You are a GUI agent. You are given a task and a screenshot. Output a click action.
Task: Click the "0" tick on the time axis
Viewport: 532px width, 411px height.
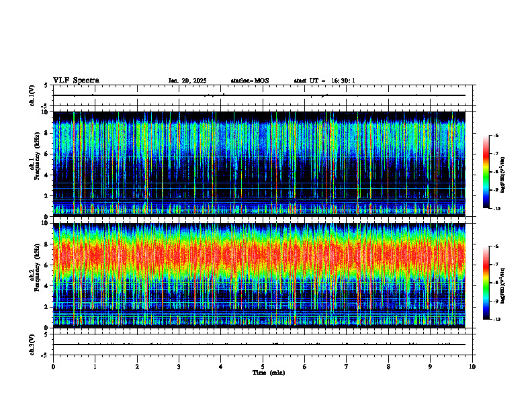click(x=53, y=367)
